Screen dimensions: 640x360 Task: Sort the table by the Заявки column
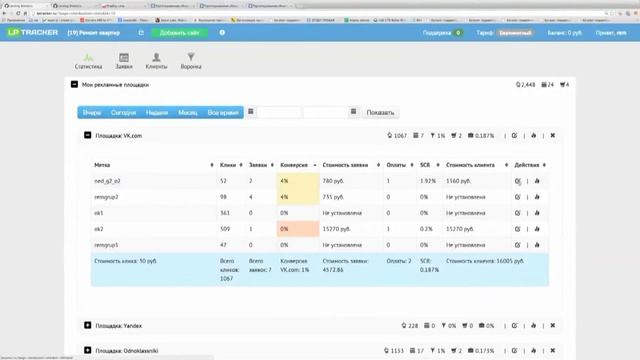(x=261, y=165)
